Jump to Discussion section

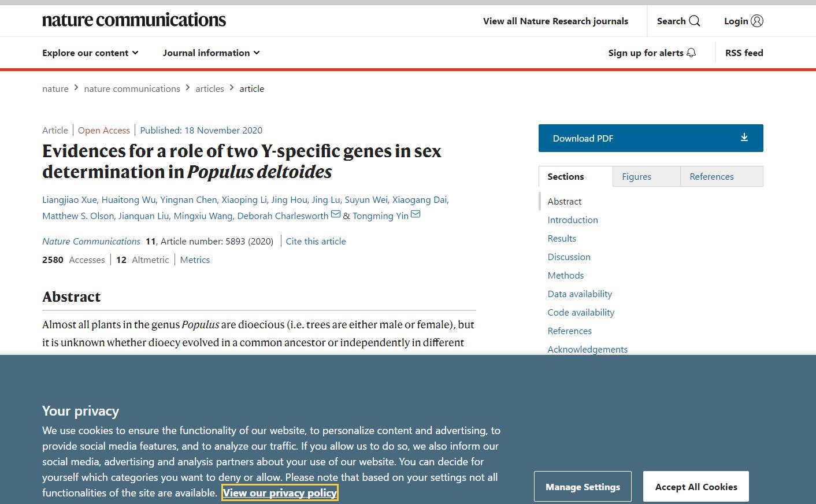[x=569, y=257]
